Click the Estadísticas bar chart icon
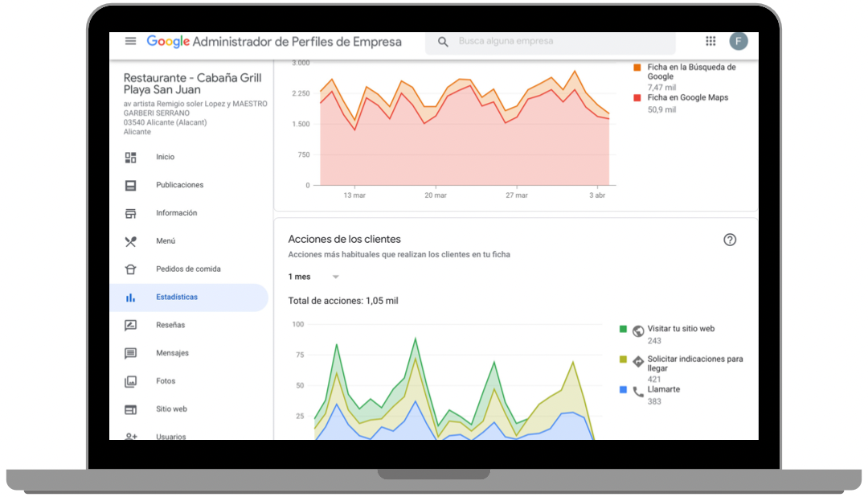Viewport: 868px width, 497px height. [x=131, y=298]
